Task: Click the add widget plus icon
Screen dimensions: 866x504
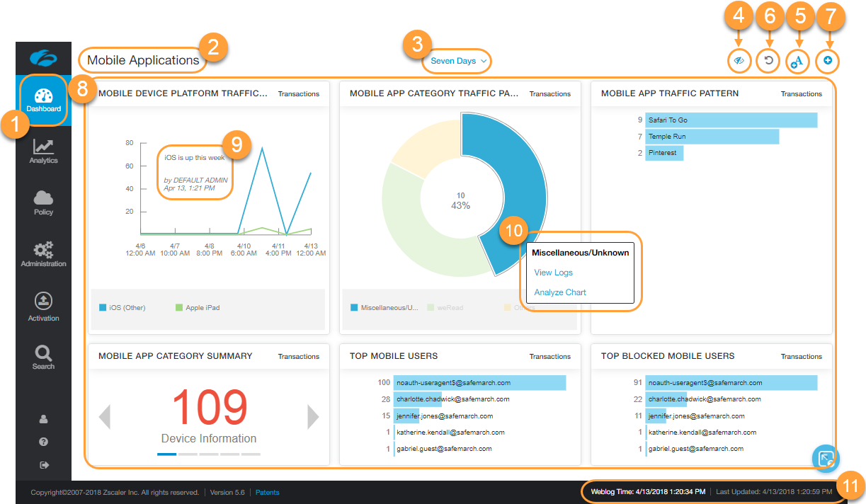Action: tap(827, 62)
